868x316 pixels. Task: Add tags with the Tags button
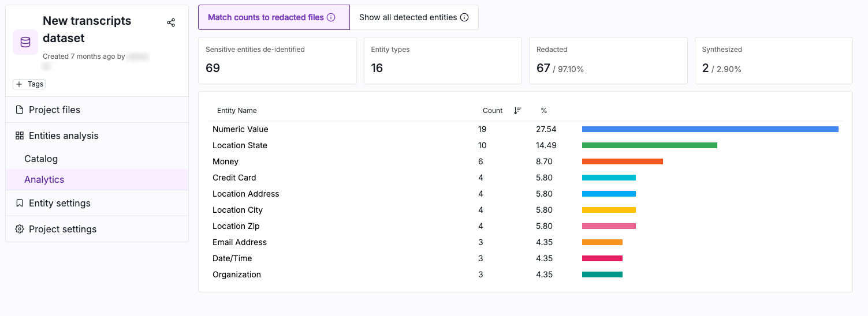(x=29, y=84)
